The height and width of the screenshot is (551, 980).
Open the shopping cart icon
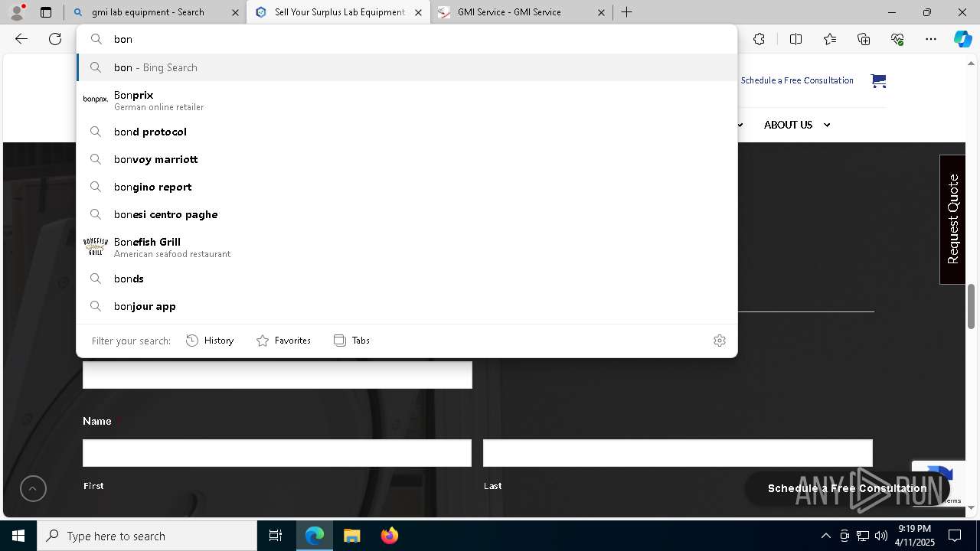pos(878,80)
